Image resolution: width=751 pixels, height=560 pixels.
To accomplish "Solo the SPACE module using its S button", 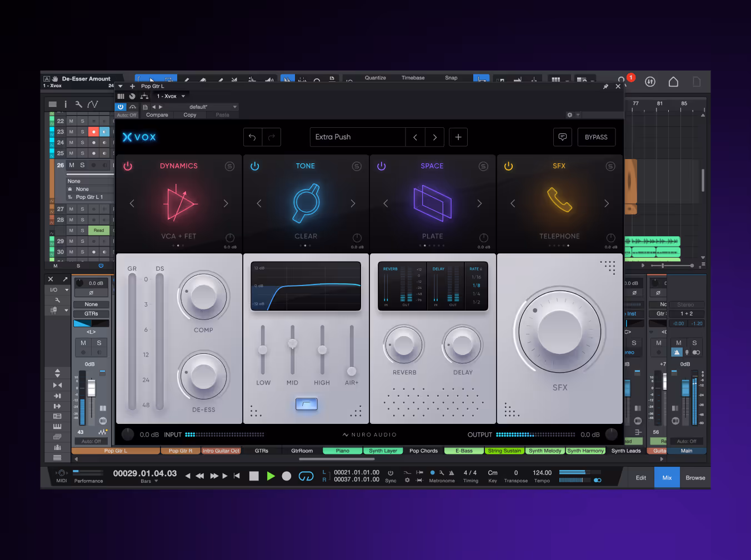I will point(483,166).
